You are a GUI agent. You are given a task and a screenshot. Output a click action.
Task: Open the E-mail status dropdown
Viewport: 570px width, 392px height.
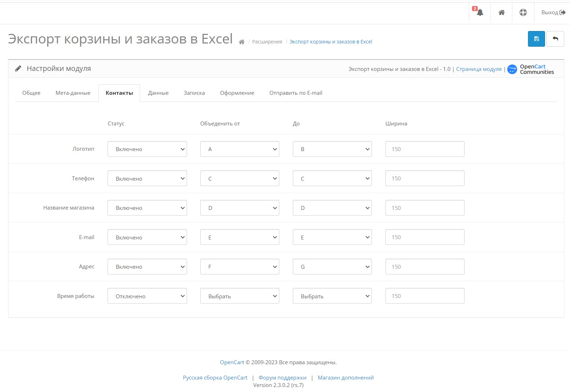(147, 237)
